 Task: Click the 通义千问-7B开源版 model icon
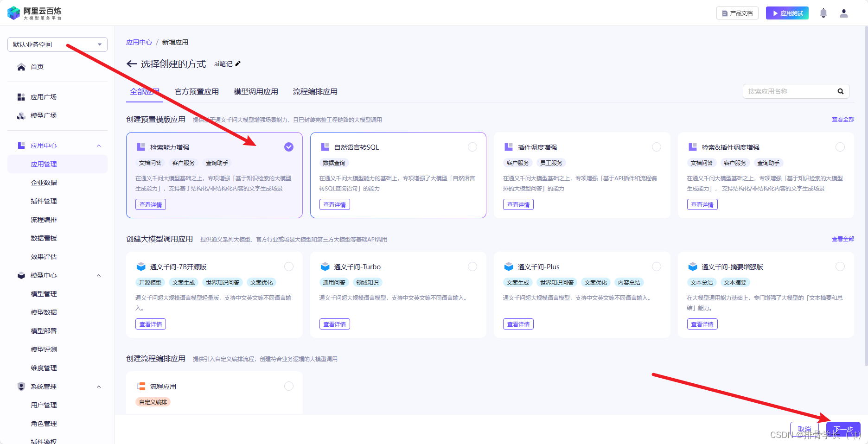(141, 266)
